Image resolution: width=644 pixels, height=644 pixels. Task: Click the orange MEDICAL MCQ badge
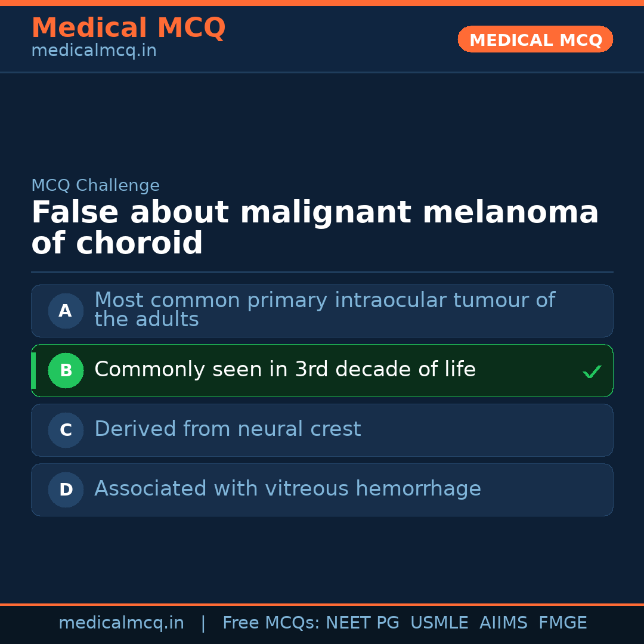point(535,39)
